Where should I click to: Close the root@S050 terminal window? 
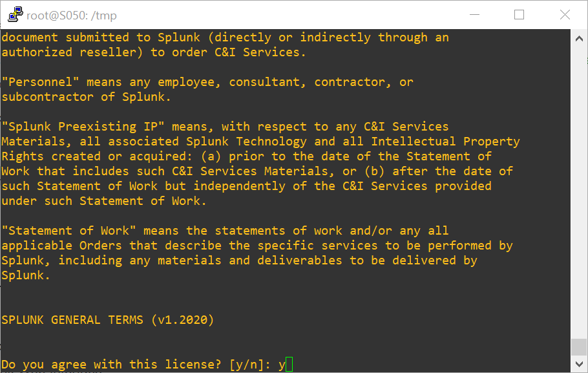tap(565, 15)
